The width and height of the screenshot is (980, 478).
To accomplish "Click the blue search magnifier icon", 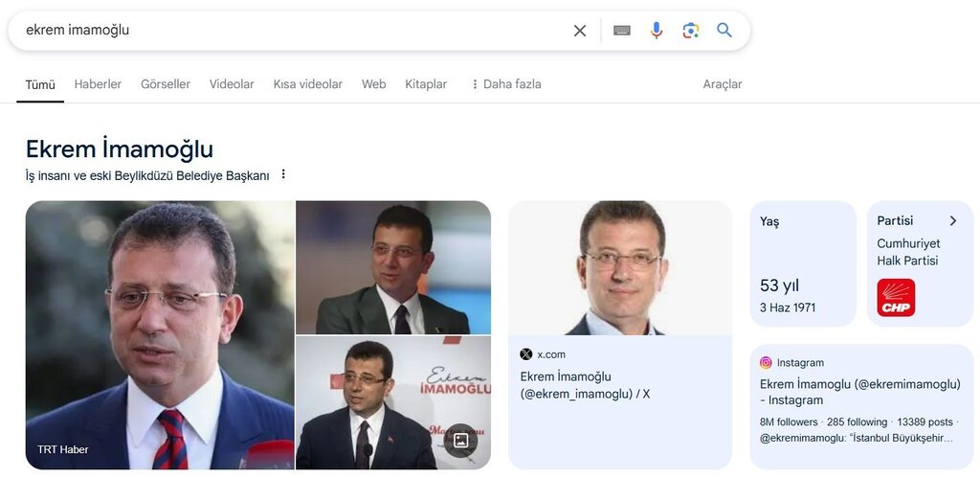I will (x=724, y=31).
